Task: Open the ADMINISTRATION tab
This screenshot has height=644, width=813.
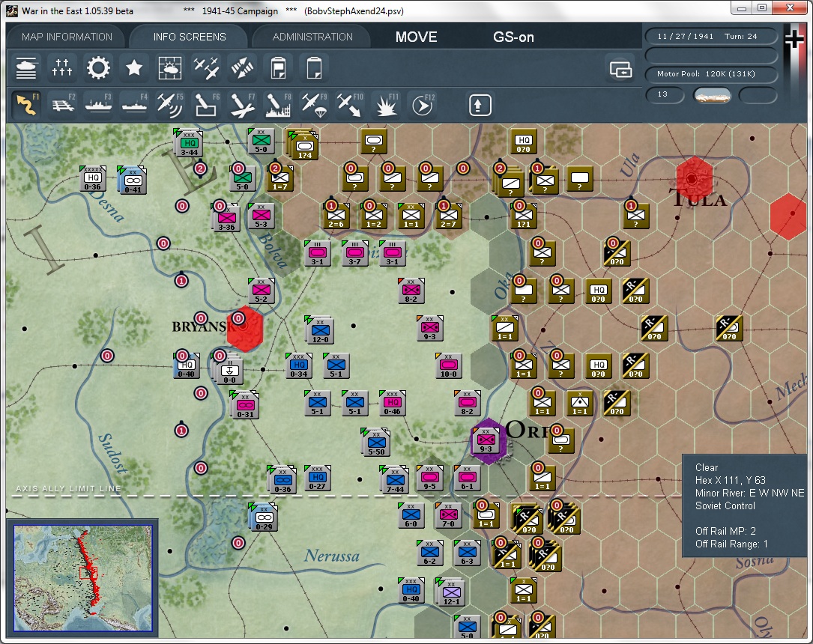Action: click(x=312, y=37)
